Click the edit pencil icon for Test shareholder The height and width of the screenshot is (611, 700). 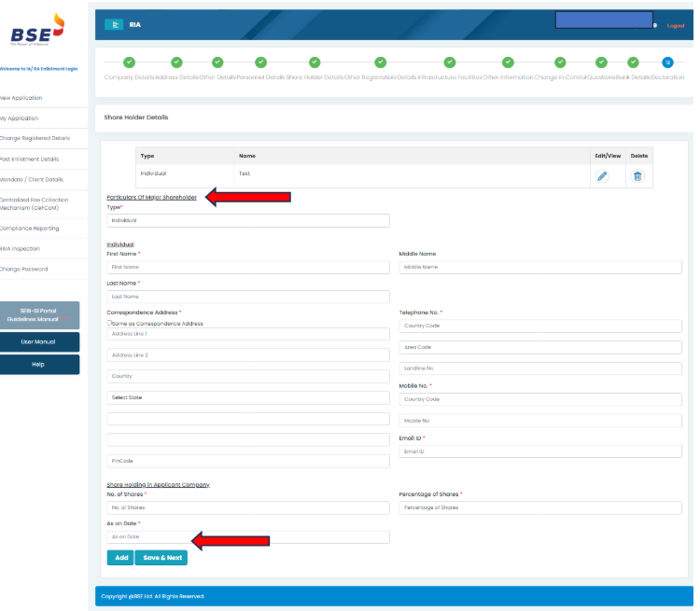coord(602,175)
